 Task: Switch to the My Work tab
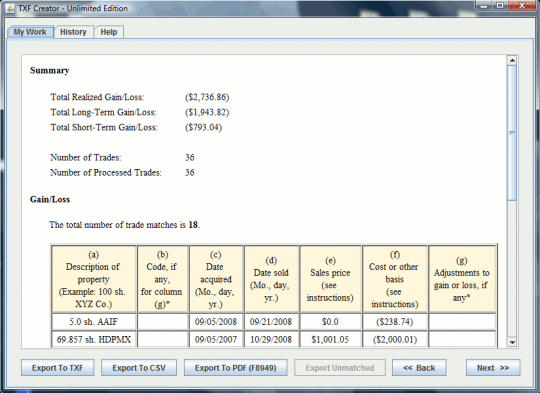tap(31, 32)
